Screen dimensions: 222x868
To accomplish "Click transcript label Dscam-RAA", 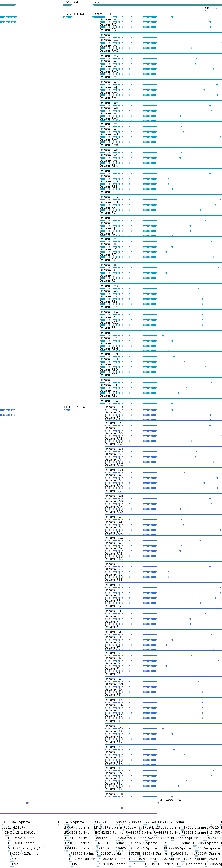I will pos(109,40).
